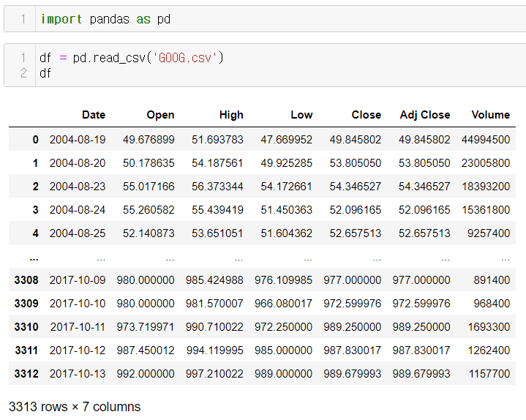Click the '3313 rows × 7 columns' summary
Viewport: 526px width, 420px height.
click(75, 407)
